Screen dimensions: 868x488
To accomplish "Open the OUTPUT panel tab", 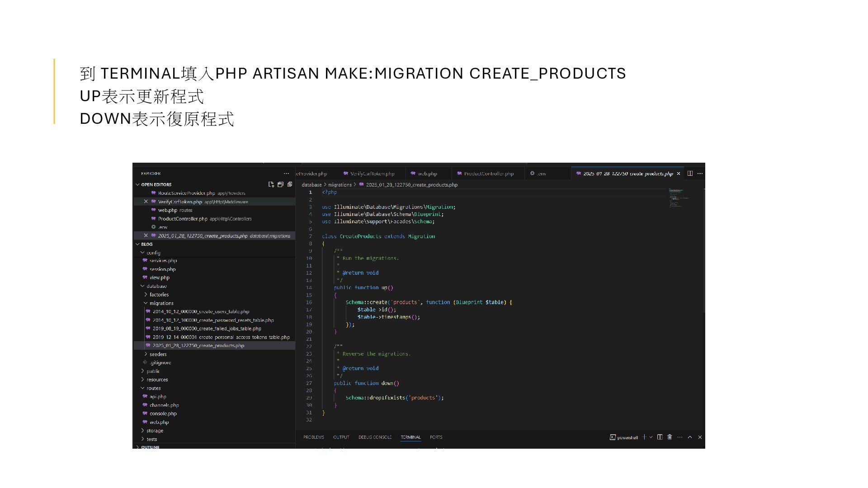I will pos(341,437).
